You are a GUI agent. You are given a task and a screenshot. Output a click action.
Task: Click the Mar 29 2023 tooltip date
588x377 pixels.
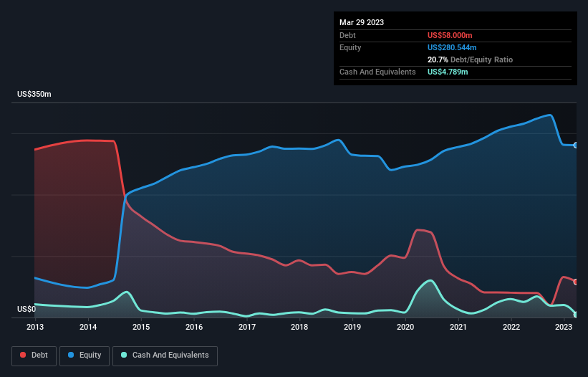(362, 22)
